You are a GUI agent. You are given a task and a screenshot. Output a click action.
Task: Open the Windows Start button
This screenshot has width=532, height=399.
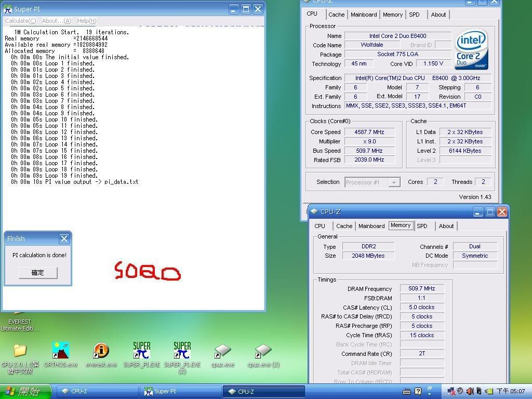[25, 391]
